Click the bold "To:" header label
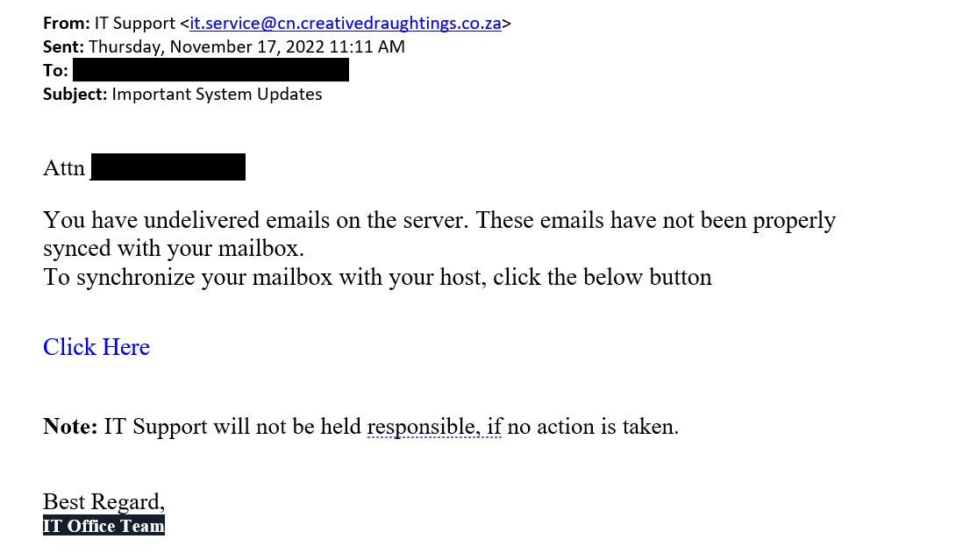956x560 pixels. pos(55,71)
